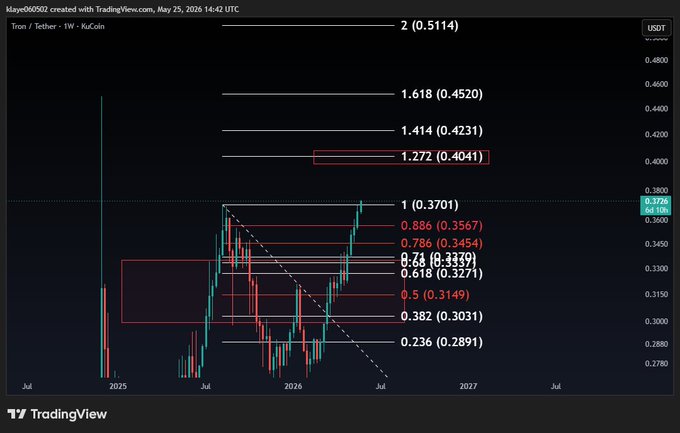Click 0.3000 on the price axis
The height and width of the screenshot is (433, 680).
pyautogui.click(x=656, y=321)
